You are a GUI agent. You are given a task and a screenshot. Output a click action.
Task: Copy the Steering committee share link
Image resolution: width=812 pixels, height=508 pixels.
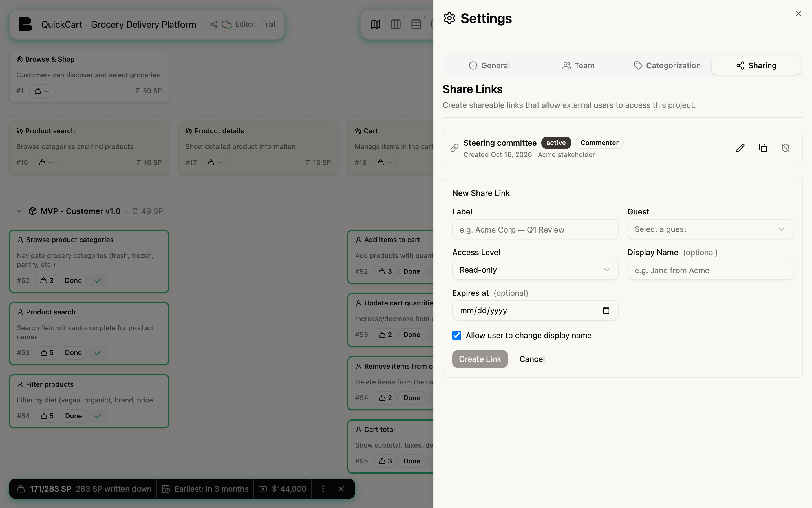[763, 148]
